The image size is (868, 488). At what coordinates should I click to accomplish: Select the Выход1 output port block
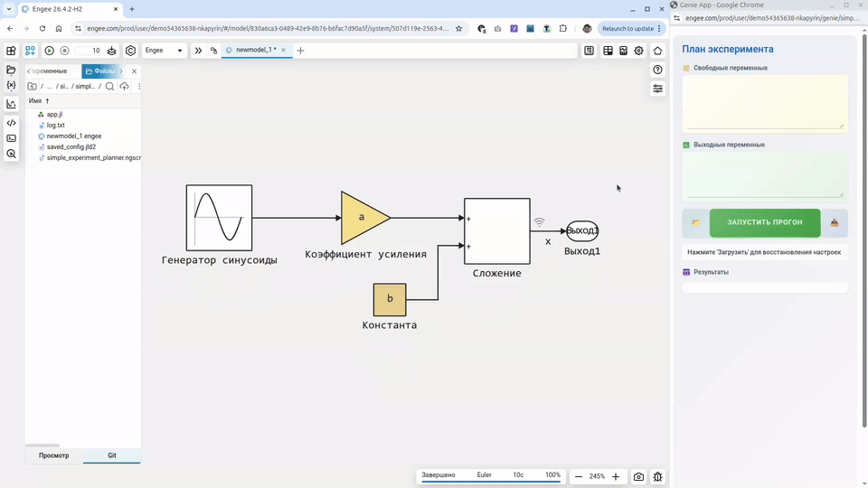[x=581, y=230]
